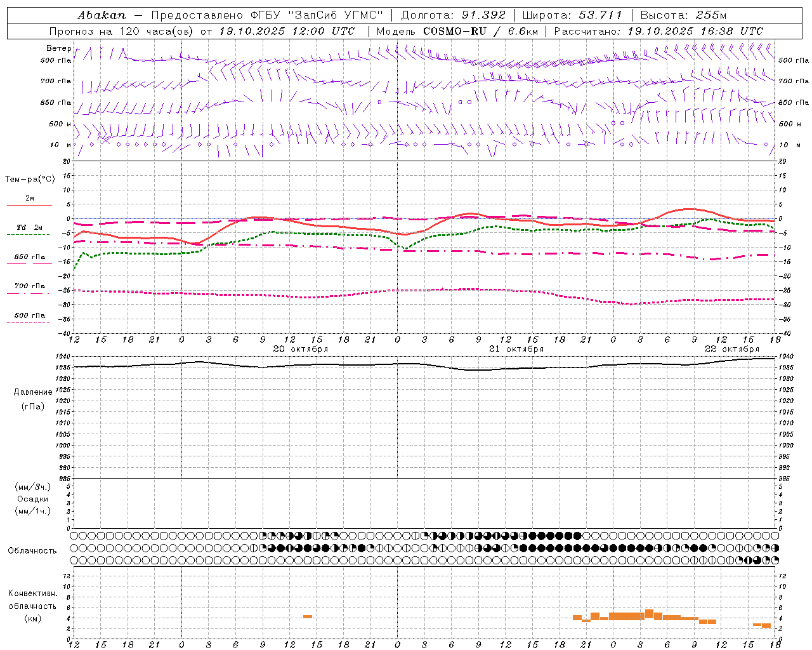Click the 'Рассчитано: 19.10.2025 16:38 UTC' timestamp
Viewport: 812px width, 650px height.
point(658,31)
